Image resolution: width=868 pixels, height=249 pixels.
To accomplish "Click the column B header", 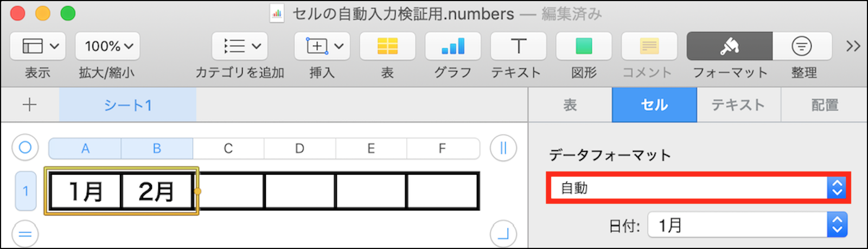I will click(157, 149).
